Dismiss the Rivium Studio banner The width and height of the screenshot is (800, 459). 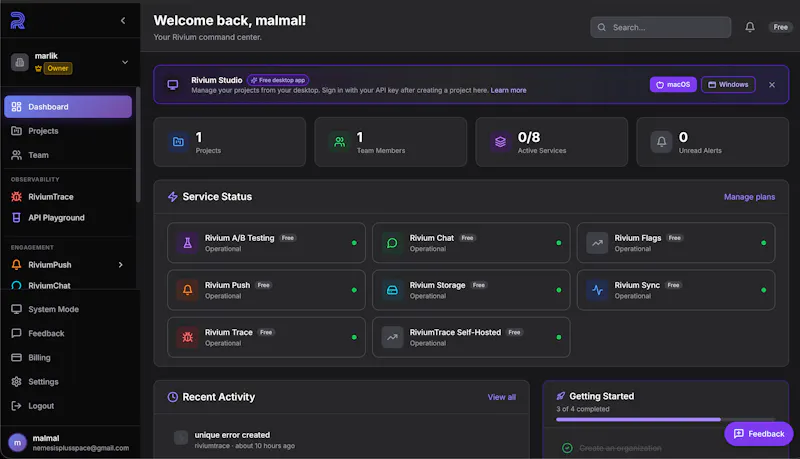click(x=772, y=85)
